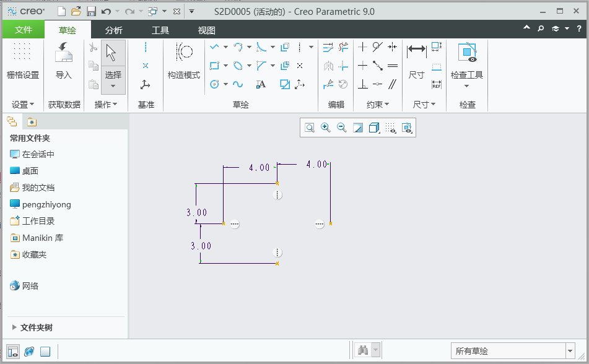The height and width of the screenshot is (364, 589).
Task: Open the 文件 menu
Action: coord(23,28)
